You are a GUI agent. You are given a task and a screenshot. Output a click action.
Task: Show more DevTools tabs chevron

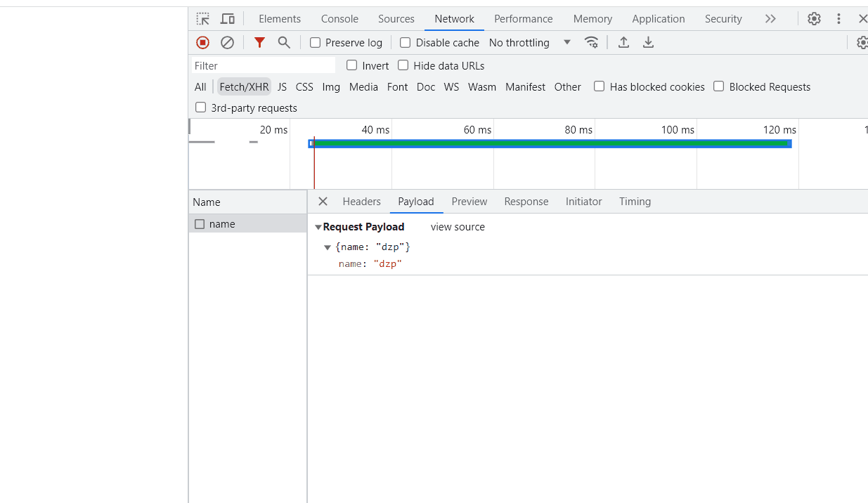770,19
